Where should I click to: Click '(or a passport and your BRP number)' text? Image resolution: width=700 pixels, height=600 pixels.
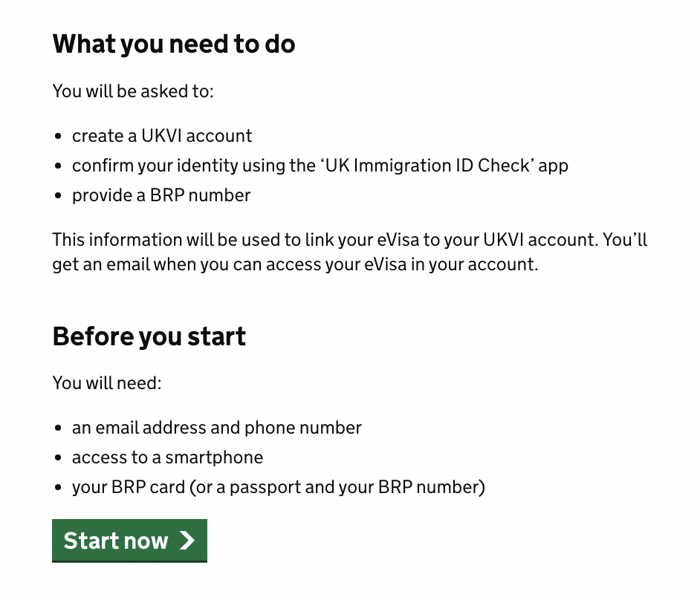click(x=337, y=487)
